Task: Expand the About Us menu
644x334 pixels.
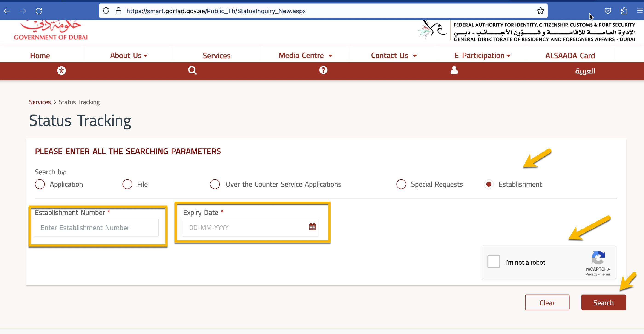Action: click(x=129, y=55)
